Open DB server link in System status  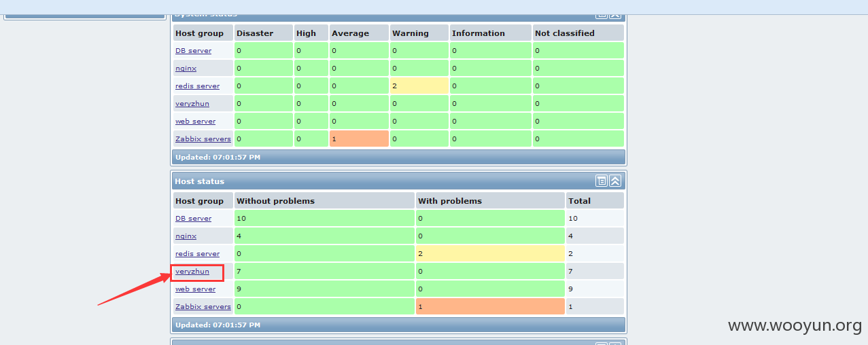pyautogui.click(x=193, y=51)
